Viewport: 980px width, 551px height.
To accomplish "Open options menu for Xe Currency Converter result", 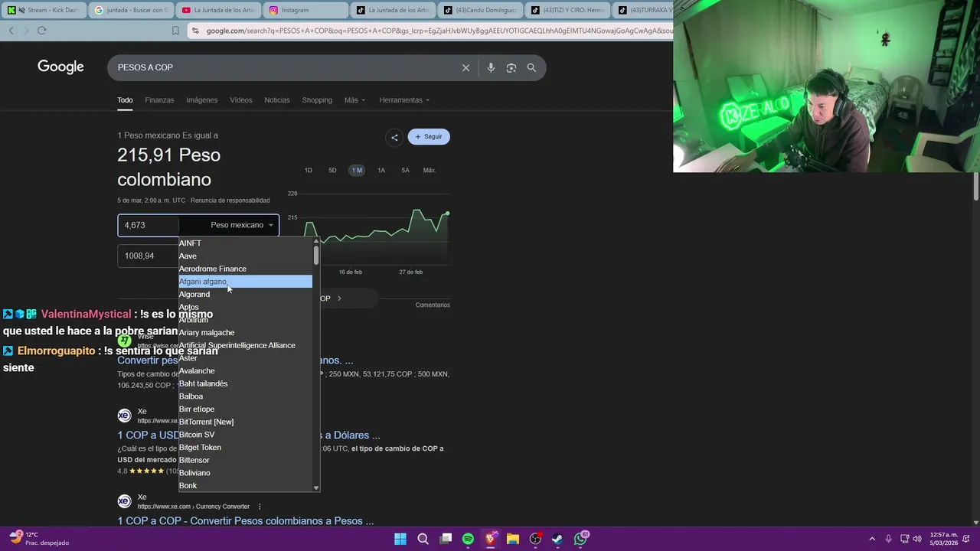I will 260,507.
